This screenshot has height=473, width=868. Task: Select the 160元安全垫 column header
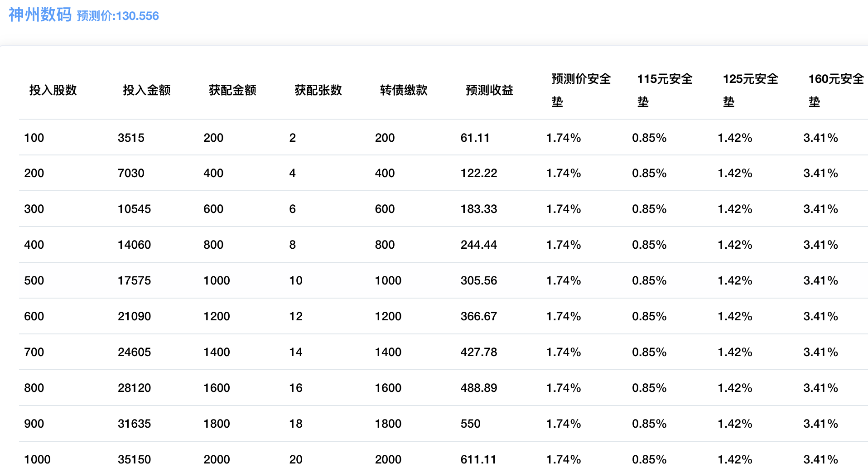click(x=836, y=90)
